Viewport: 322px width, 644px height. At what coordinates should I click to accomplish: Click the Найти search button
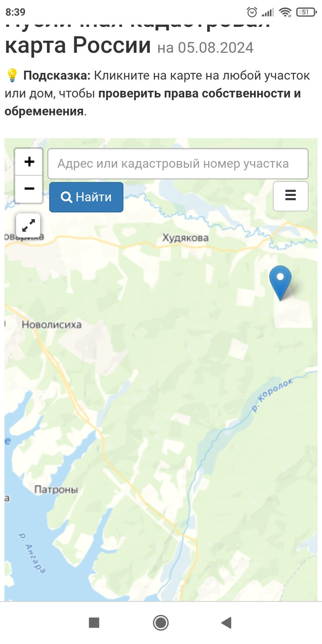pyautogui.click(x=86, y=197)
